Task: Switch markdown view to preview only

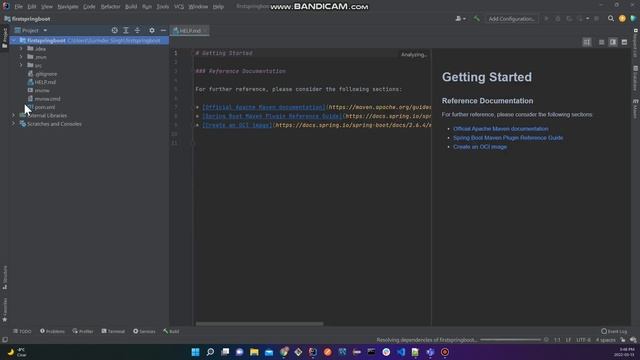Action: tap(624, 42)
